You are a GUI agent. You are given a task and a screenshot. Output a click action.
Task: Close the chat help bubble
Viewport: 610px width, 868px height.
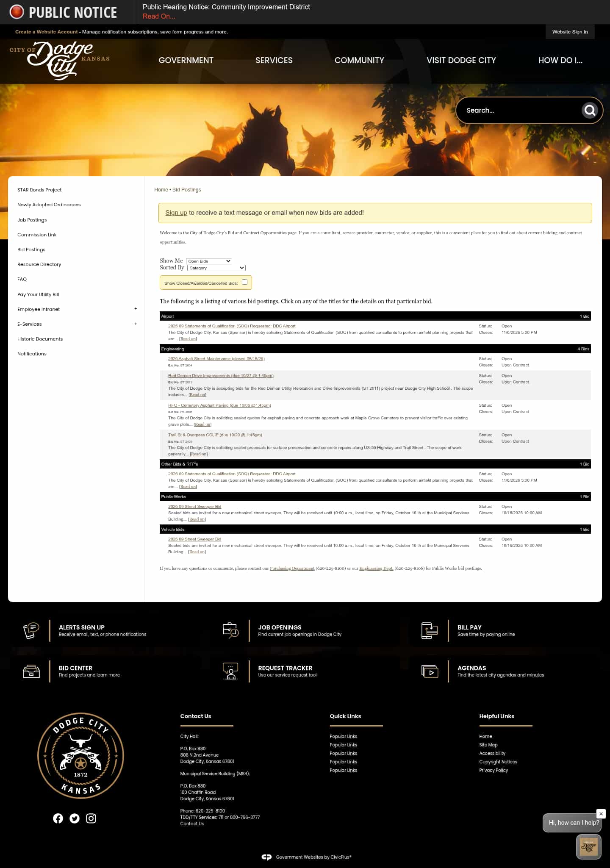[601, 814]
